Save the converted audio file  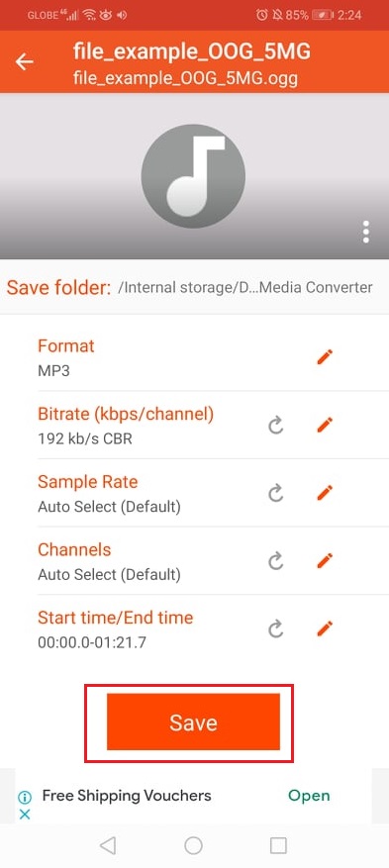193,722
